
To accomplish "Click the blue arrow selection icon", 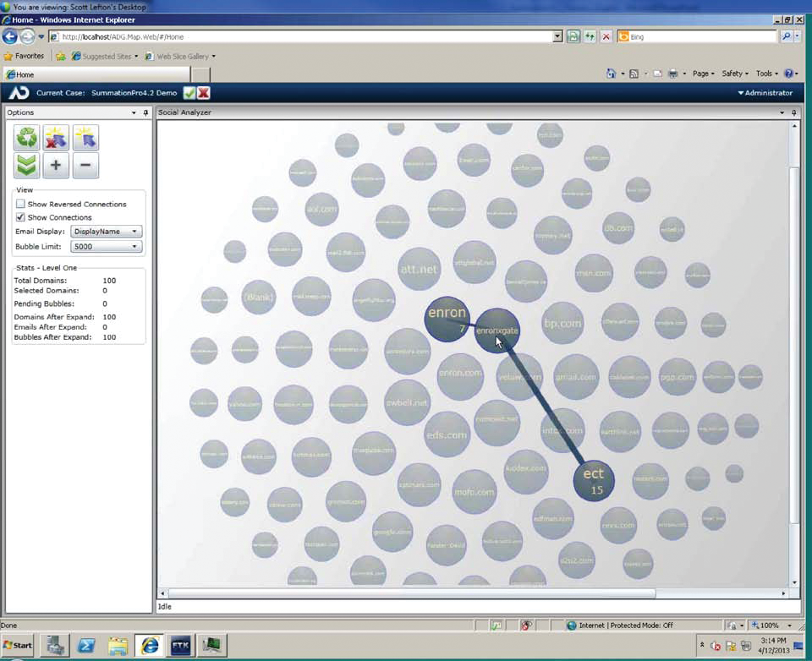I will (x=85, y=137).
